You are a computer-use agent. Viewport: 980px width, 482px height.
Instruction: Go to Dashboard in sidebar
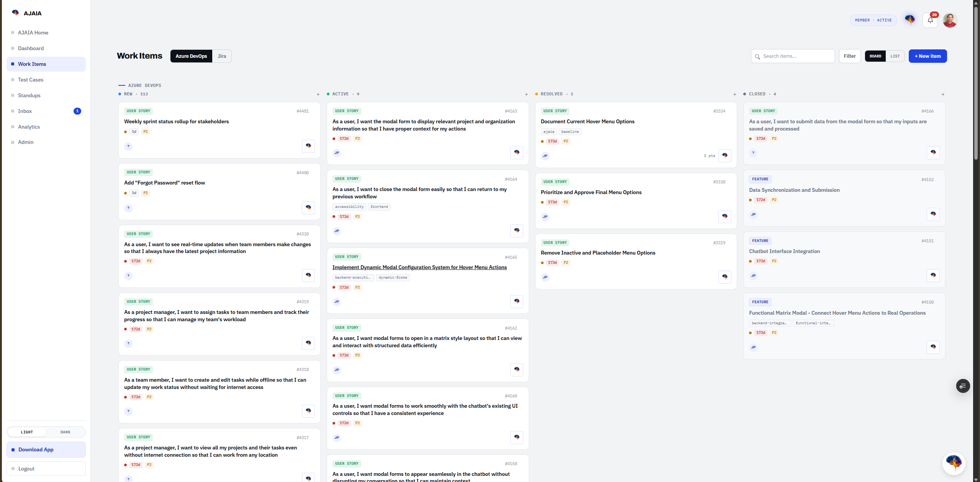(x=46, y=48)
